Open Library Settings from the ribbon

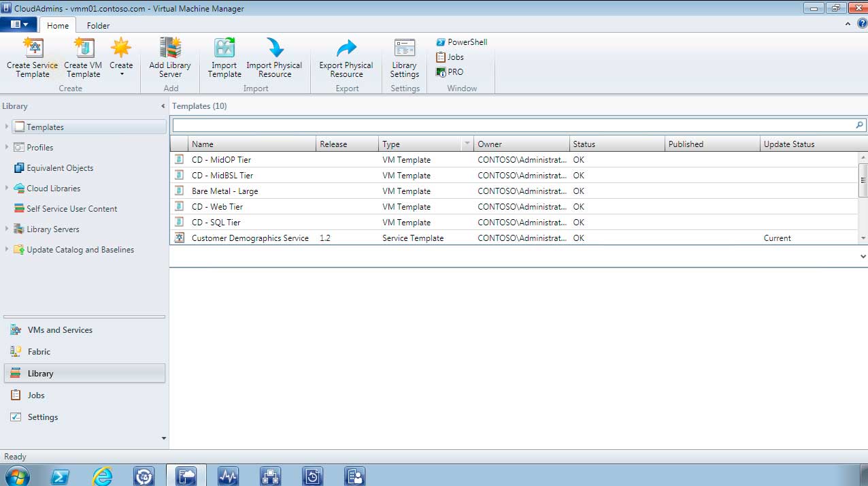pos(405,58)
